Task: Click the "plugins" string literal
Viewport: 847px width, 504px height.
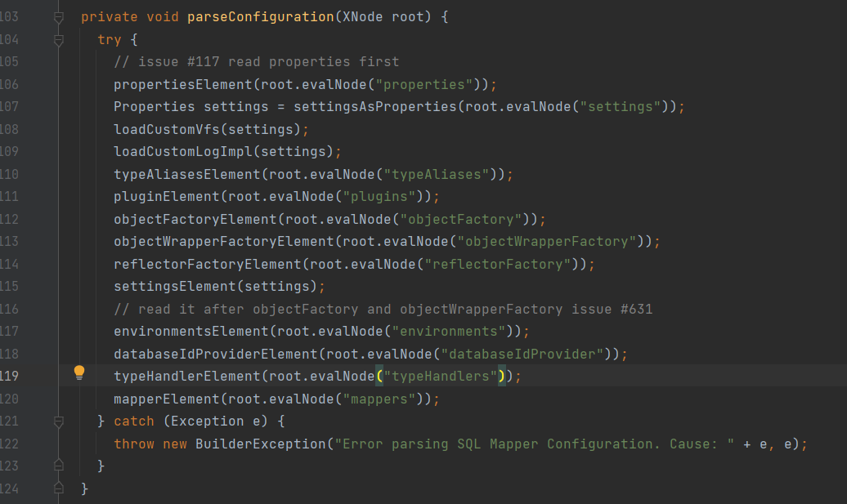Action: coord(379,196)
